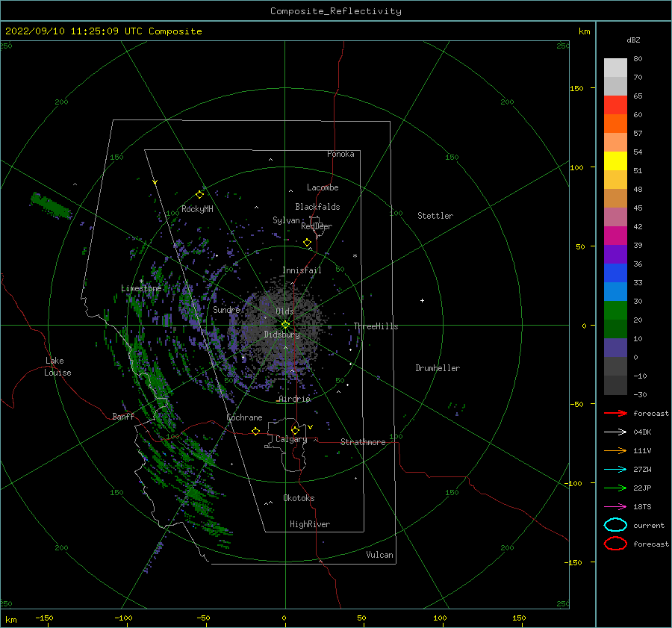Click the green echo band northwest near 200 ring

tap(51, 205)
